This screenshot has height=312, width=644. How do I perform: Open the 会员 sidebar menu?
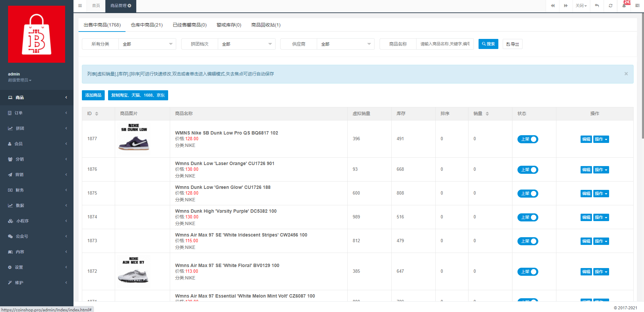(x=37, y=144)
